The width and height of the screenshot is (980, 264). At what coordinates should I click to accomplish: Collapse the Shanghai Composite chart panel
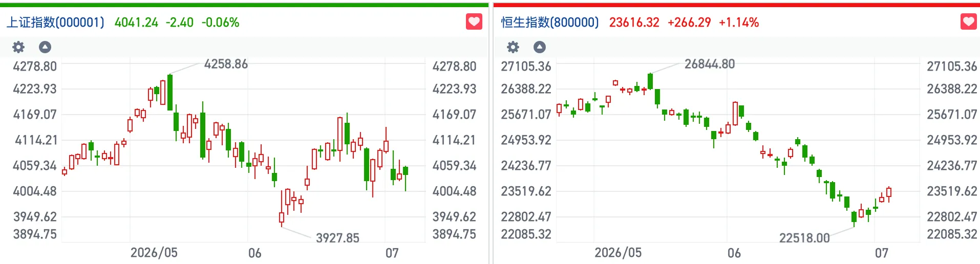coord(45,47)
